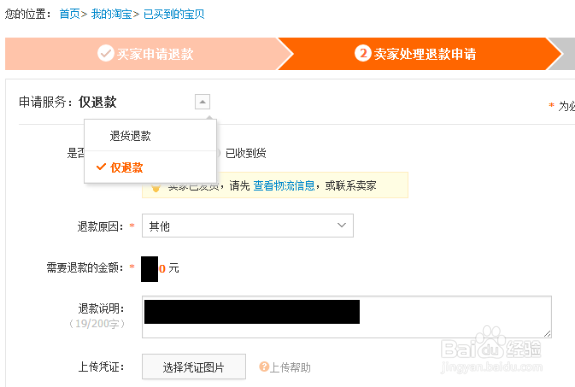Open 我的淘宝 breadcrumb link

click(x=111, y=14)
